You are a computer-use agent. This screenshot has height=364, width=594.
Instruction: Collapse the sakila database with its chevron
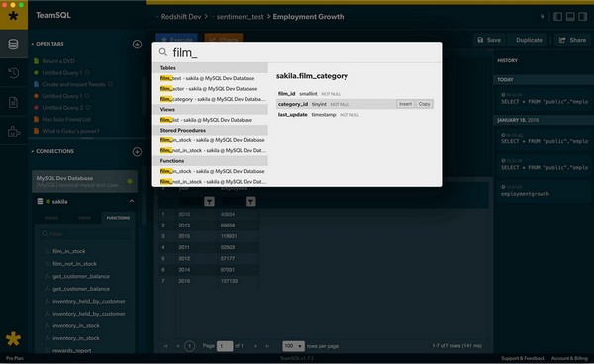tap(132, 201)
